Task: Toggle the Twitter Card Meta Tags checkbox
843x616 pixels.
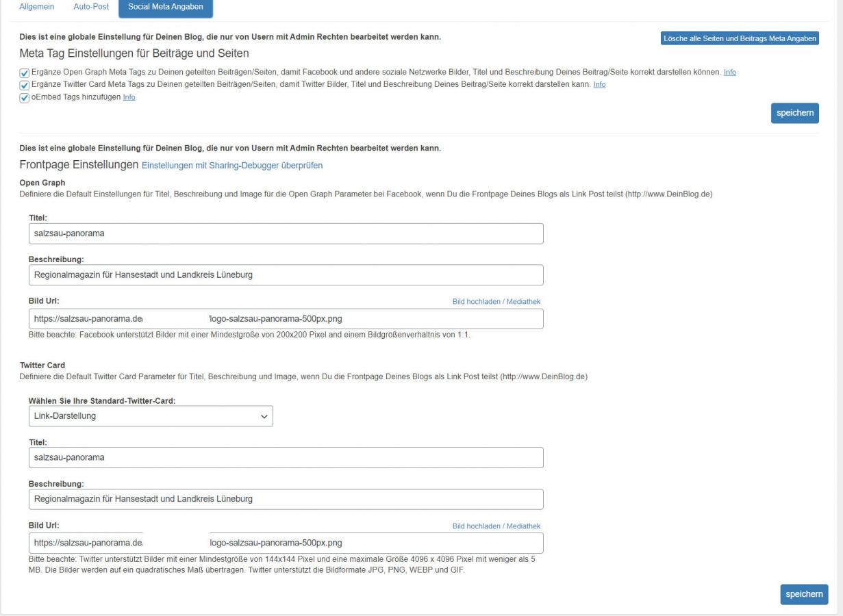Action: 25,85
